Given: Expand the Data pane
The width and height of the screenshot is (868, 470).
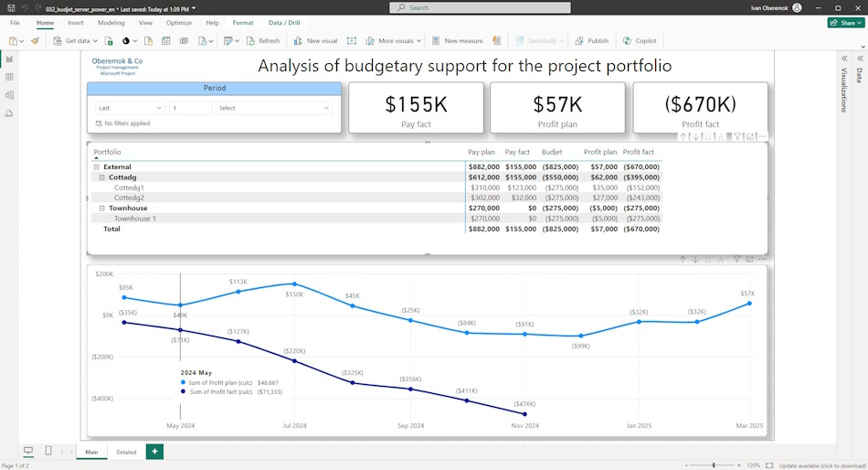Looking at the screenshot, I should coord(860,59).
